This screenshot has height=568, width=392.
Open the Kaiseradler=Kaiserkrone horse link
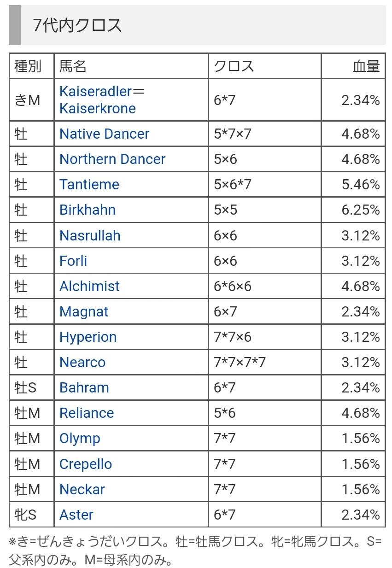click(102, 100)
